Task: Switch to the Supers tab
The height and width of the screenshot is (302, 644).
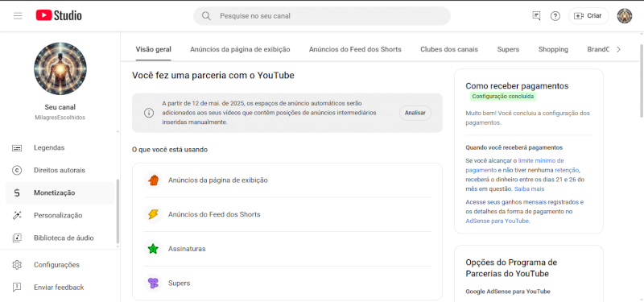Action: pos(508,49)
